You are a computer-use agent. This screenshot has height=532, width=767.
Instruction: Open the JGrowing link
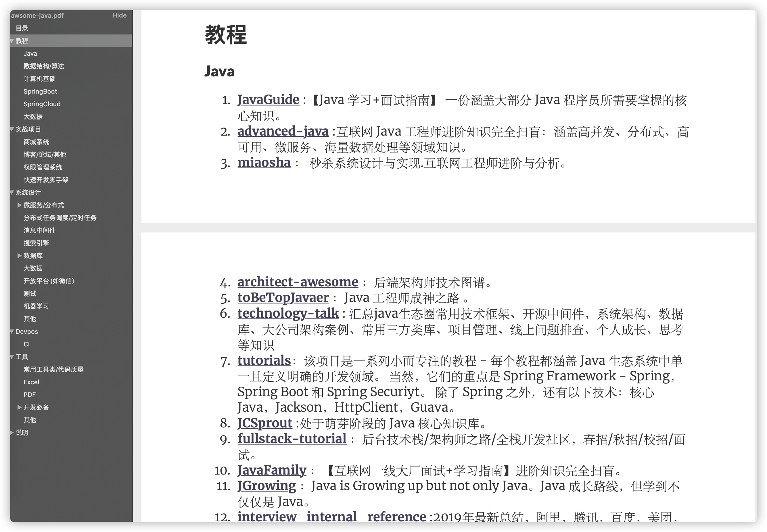[x=266, y=486]
